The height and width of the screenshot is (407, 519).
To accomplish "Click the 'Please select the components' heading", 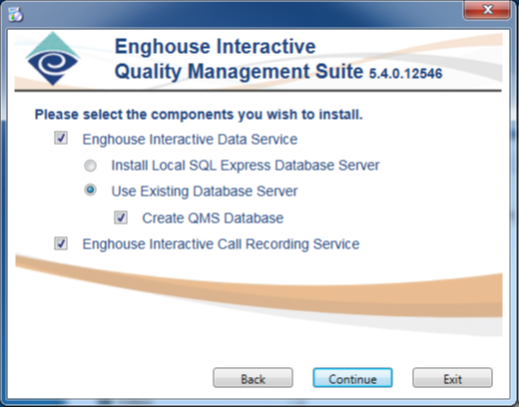I will pos(199,114).
